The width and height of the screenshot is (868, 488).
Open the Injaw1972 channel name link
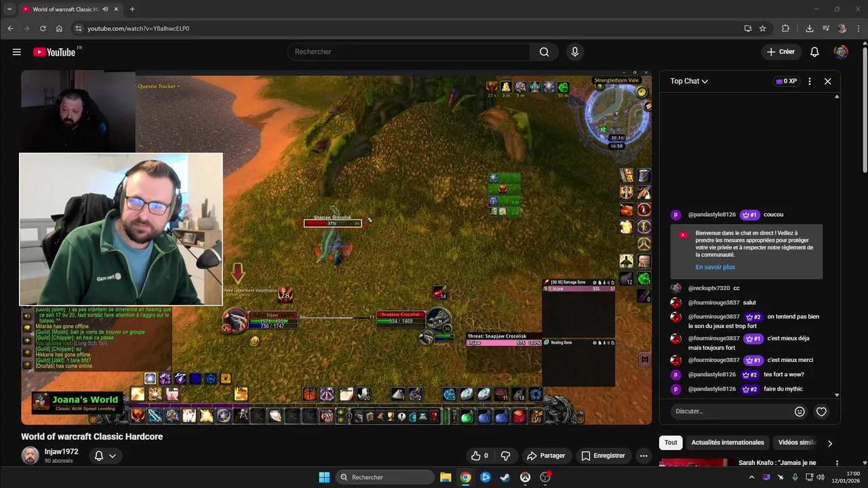pyautogui.click(x=61, y=451)
